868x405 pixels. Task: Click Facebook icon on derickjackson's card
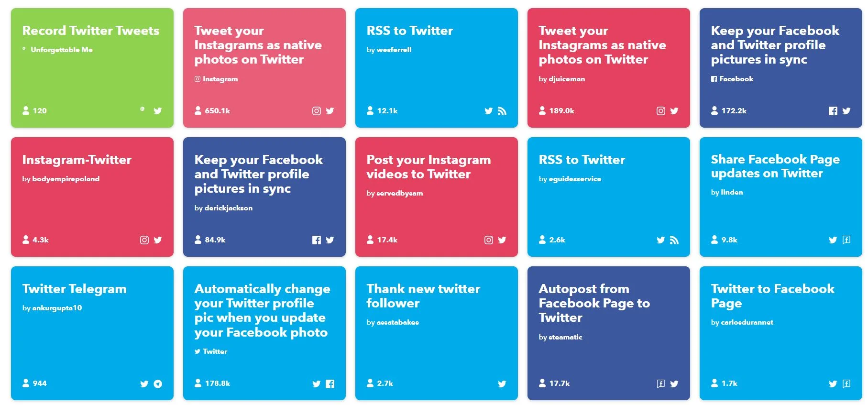click(317, 240)
